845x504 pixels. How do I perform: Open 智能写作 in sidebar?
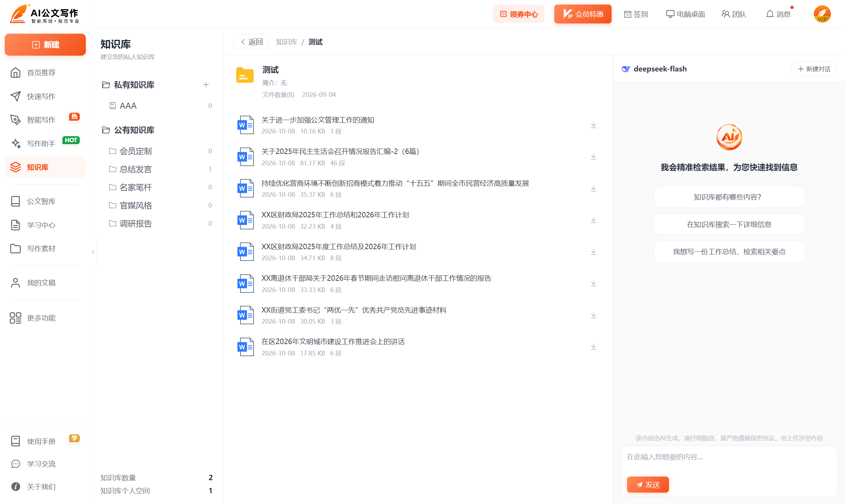45,120
